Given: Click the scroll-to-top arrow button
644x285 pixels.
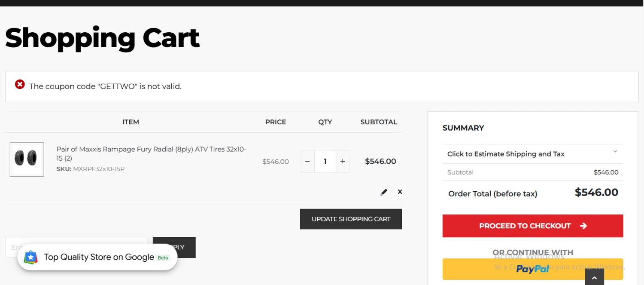Looking at the screenshot, I should click(x=594, y=278).
